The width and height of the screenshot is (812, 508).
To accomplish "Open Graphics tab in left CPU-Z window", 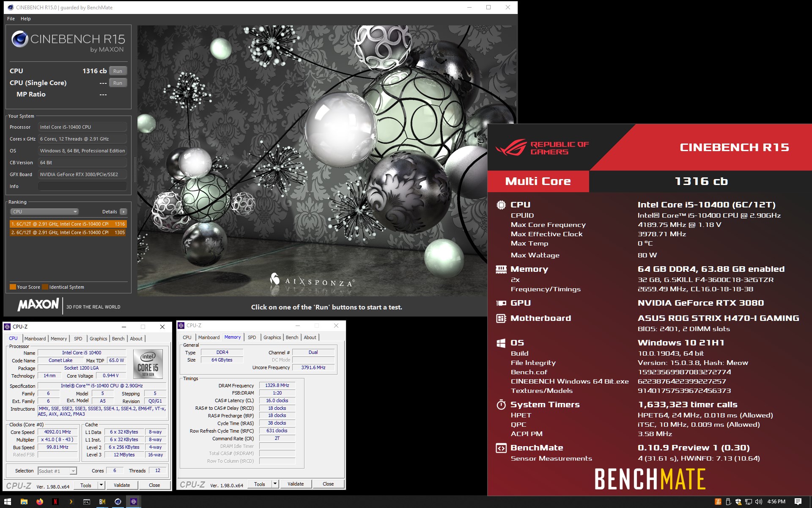I will [98, 339].
